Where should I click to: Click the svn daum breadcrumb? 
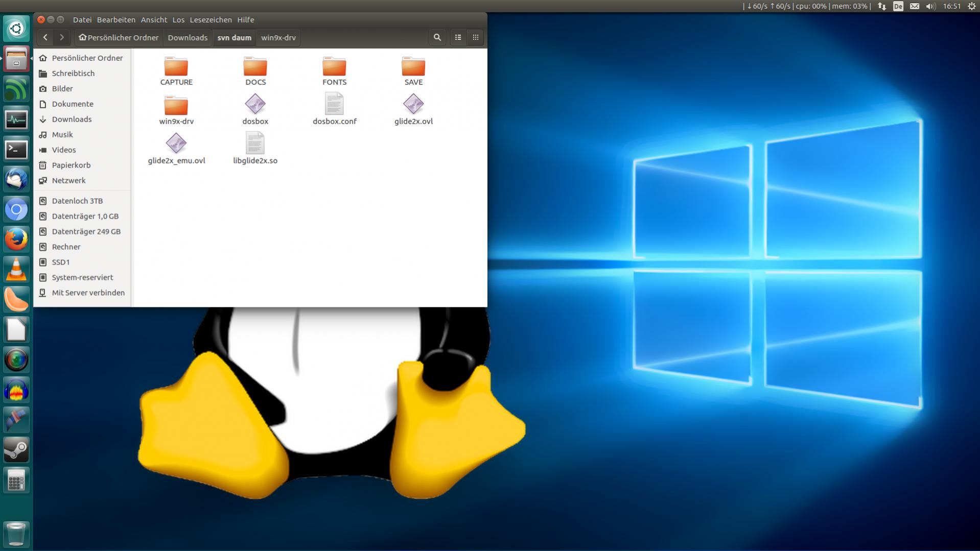(235, 37)
